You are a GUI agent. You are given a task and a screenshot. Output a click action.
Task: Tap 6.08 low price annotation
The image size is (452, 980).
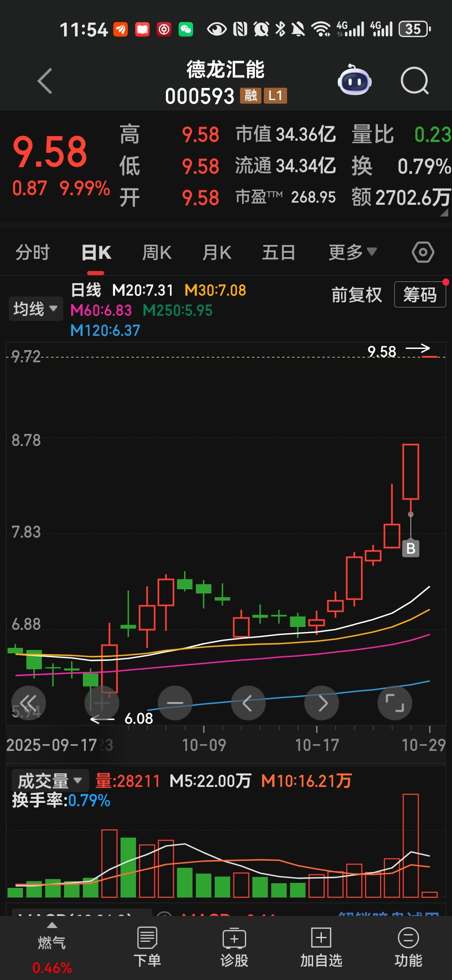pos(139,719)
